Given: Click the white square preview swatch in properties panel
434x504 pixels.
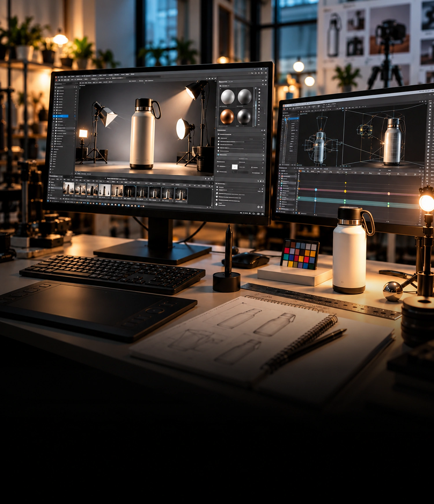Looking at the screenshot, I should (235, 167).
